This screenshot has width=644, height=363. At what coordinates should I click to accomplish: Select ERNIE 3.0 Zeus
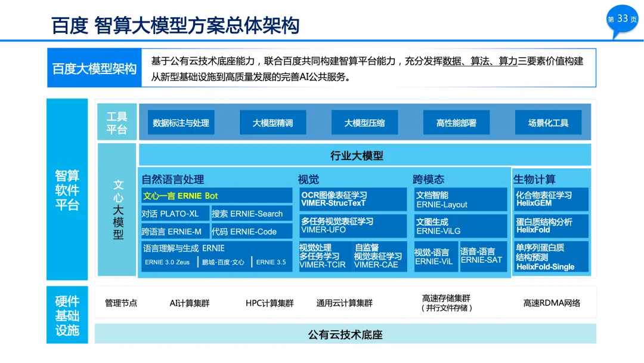pos(167,262)
